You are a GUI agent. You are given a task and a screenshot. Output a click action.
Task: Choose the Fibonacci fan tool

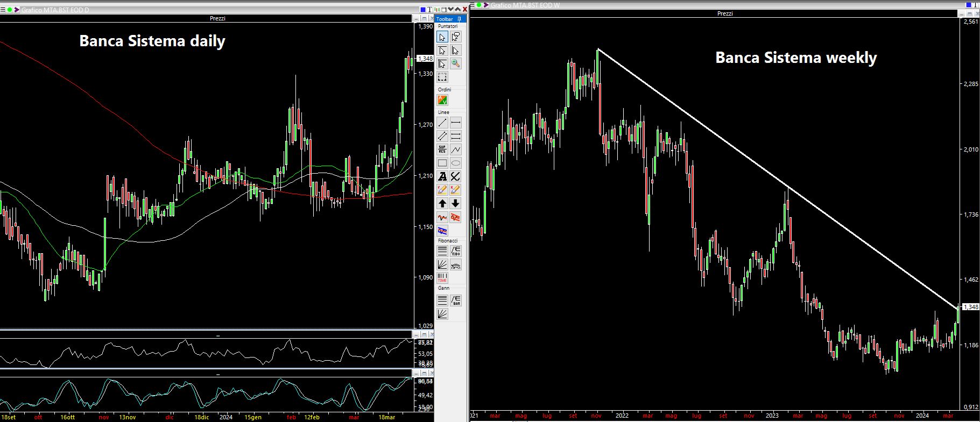point(442,264)
